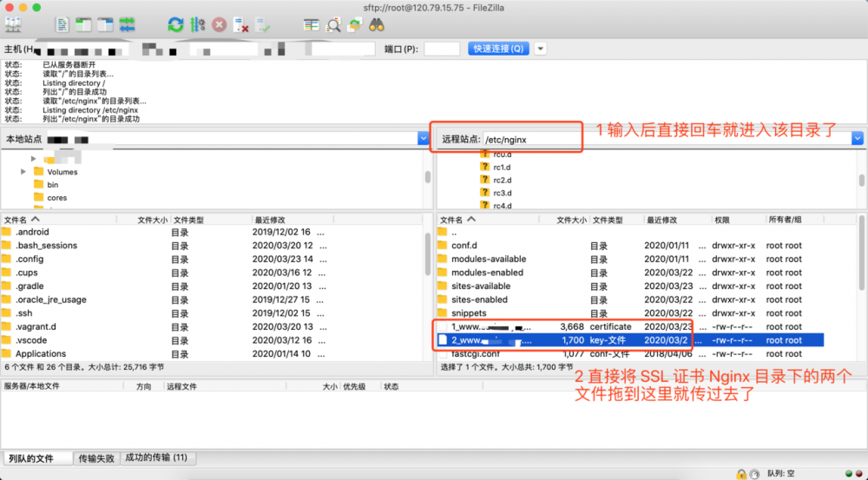The height and width of the screenshot is (480, 868).
Task: Toggle the magnifier directory comparison icon
Action: [333, 25]
